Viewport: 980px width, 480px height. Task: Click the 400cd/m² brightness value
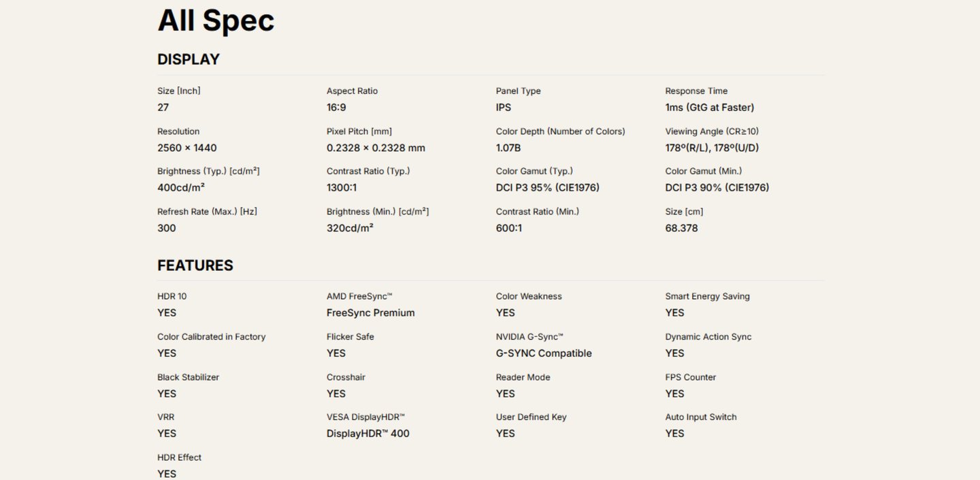(181, 187)
